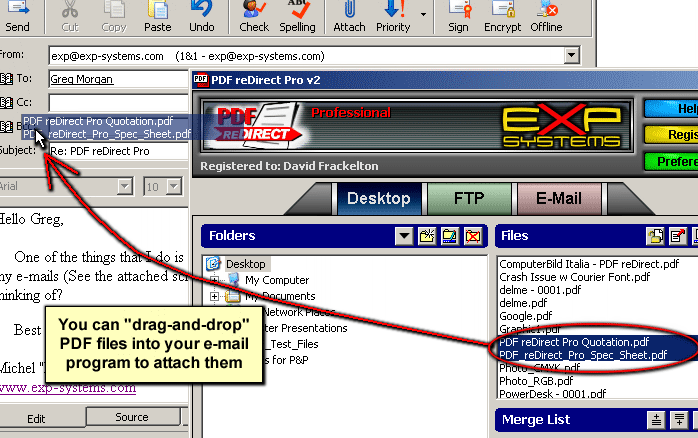698x438 pixels.
Task: Click the rename folder icon in Folders
Action: pos(450,236)
